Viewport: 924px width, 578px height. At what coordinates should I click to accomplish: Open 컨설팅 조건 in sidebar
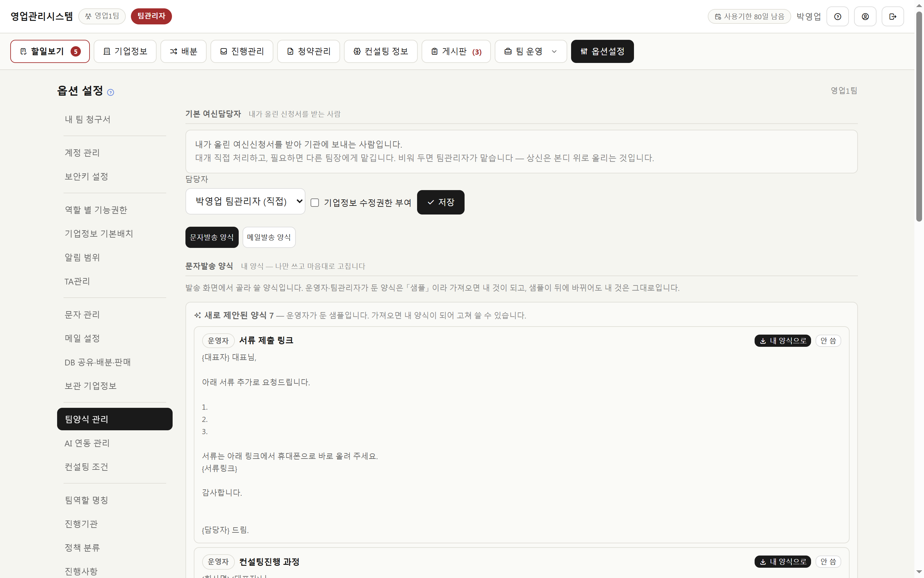coord(115,466)
